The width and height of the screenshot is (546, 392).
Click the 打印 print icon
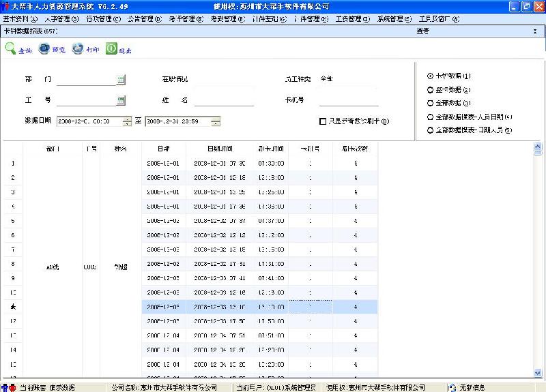tap(78, 49)
